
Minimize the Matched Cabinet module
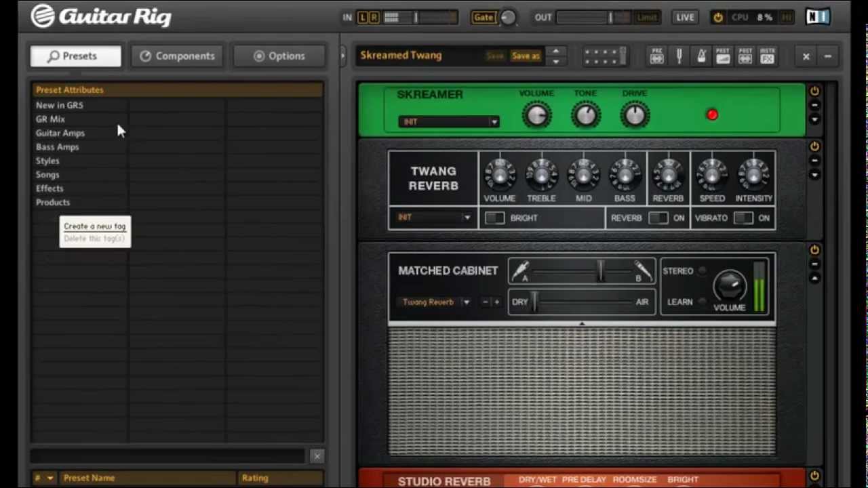click(814, 264)
